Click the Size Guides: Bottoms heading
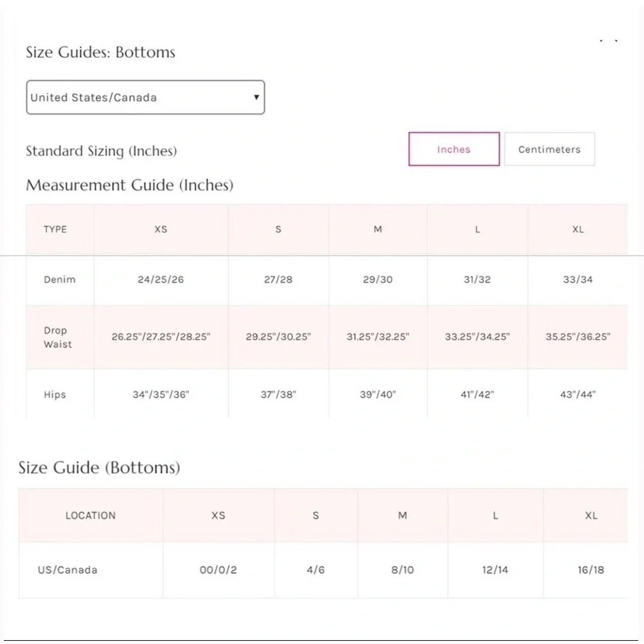Image resolution: width=644 pixels, height=644 pixels. pyautogui.click(x=100, y=52)
